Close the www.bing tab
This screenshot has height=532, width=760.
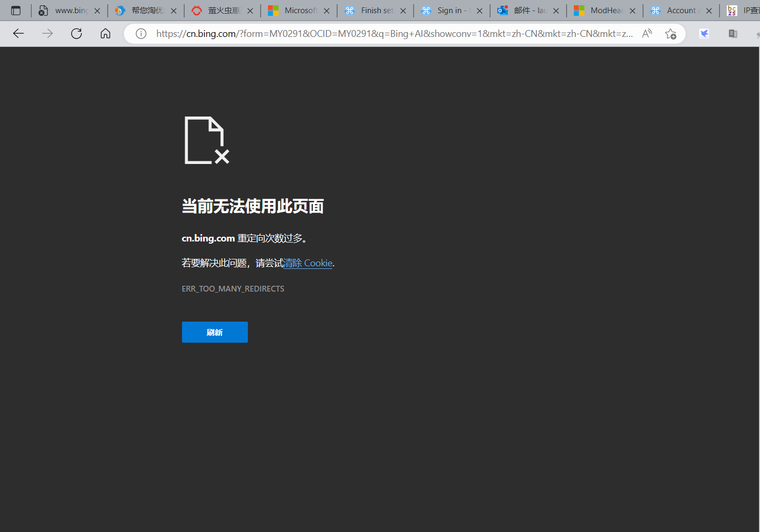click(x=97, y=11)
